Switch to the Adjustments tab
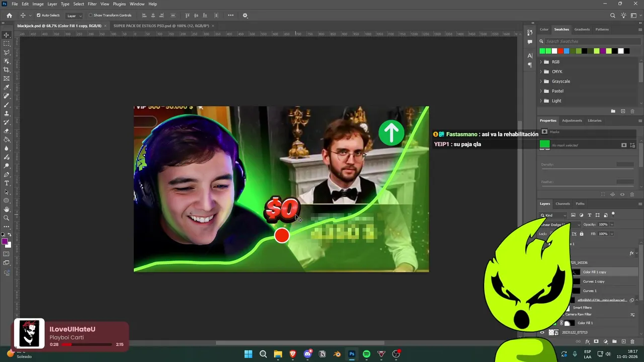This screenshot has width=644, height=362. pyautogui.click(x=572, y=121)
